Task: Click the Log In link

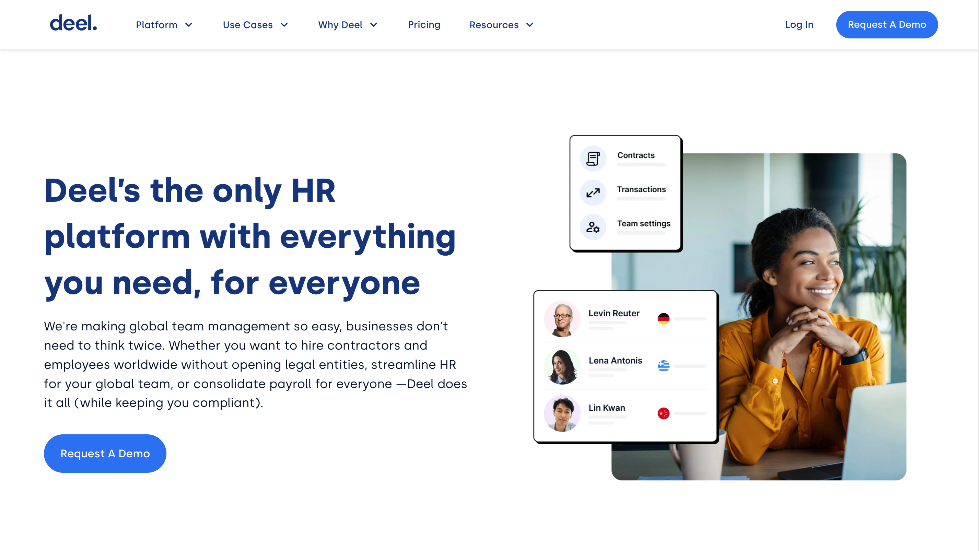Action: 799,25
